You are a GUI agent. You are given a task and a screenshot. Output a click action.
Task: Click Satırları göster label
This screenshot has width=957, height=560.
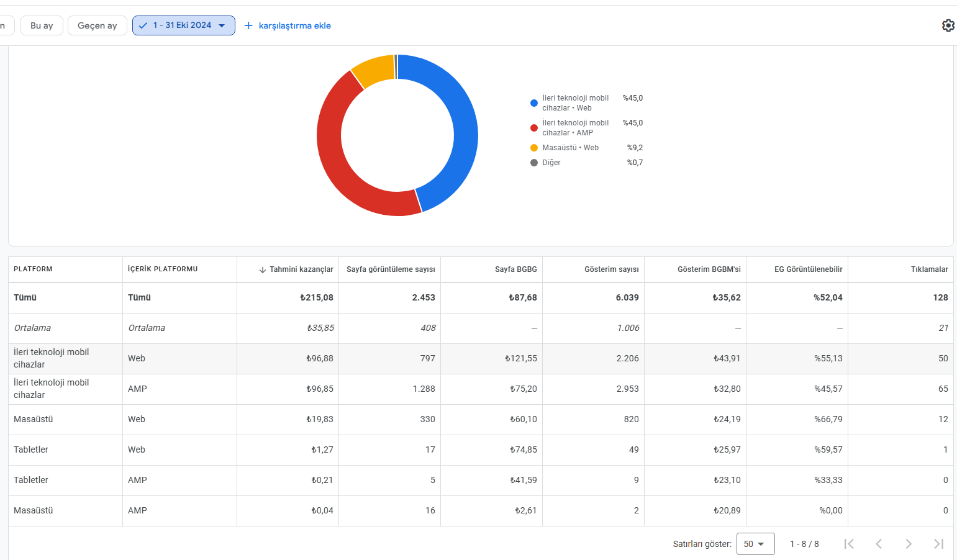(702, 544)
